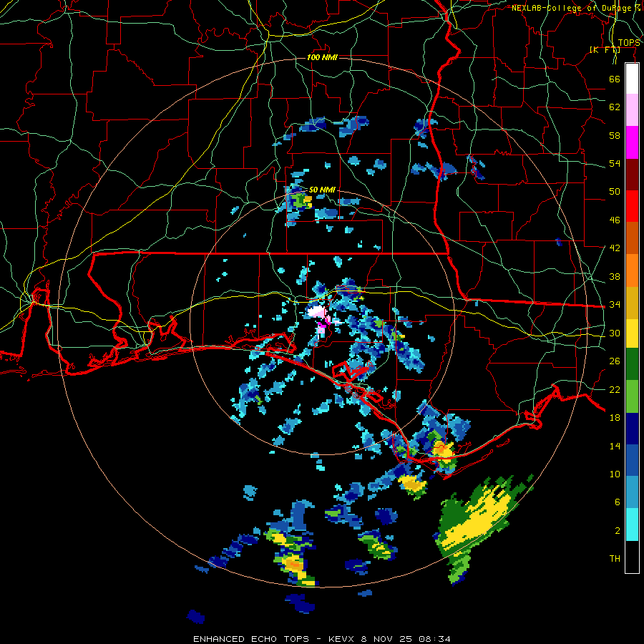644x644 pixels.
Task: Select the light pink legend swatch
Action: [x=632, y=110]
